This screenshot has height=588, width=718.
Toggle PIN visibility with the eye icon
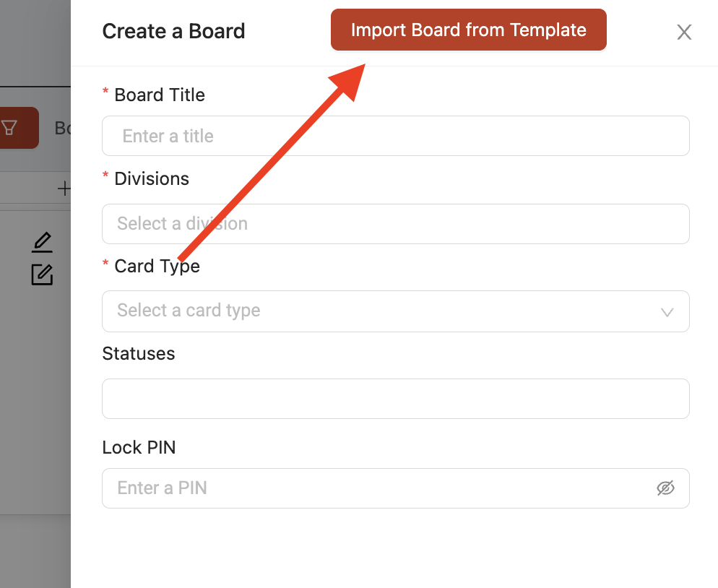pyautogui.click(x=665, y=488)
